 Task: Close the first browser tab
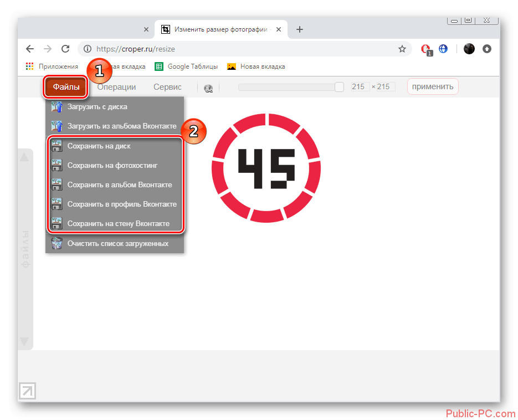point(146,29)
